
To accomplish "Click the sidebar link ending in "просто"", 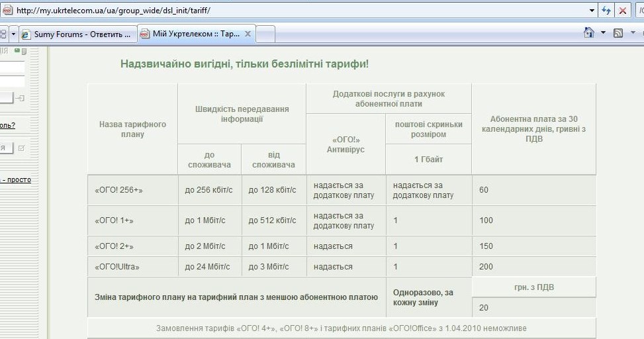I will (16, 179).
